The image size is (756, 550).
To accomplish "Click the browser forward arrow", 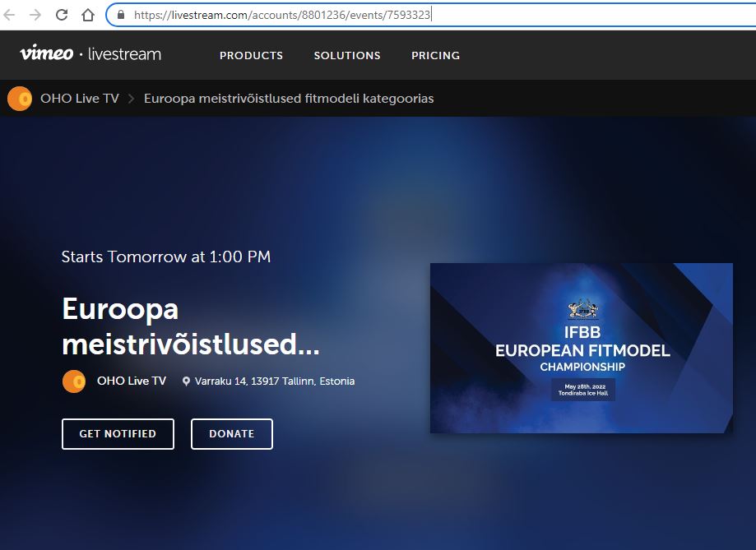I will pos(35,15).
